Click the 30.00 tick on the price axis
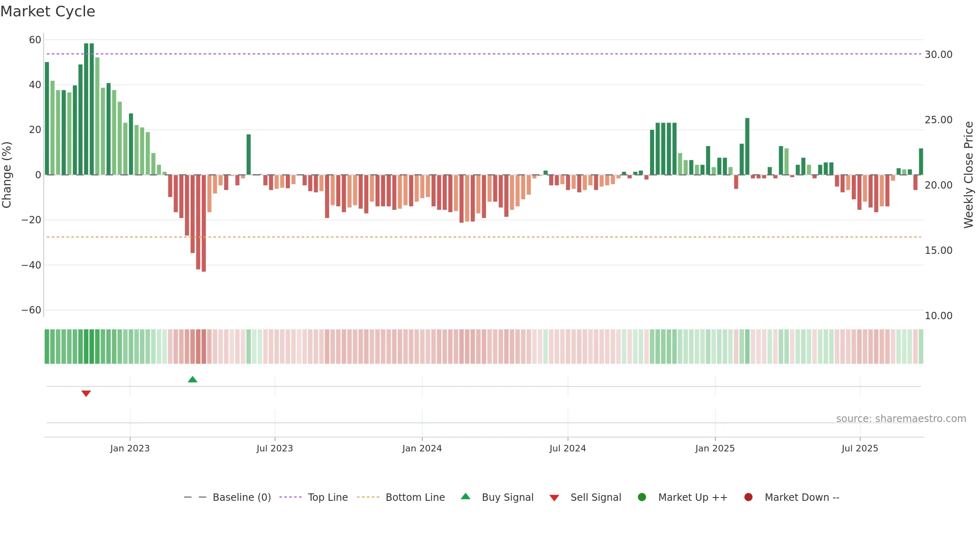Viewport: 980px width, 551px height. 938,55
